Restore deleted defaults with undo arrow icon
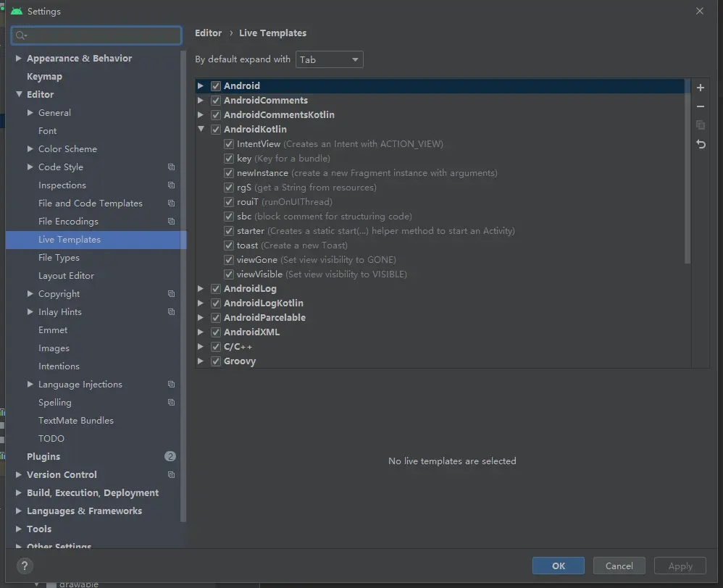 click(x=701, y=144)
